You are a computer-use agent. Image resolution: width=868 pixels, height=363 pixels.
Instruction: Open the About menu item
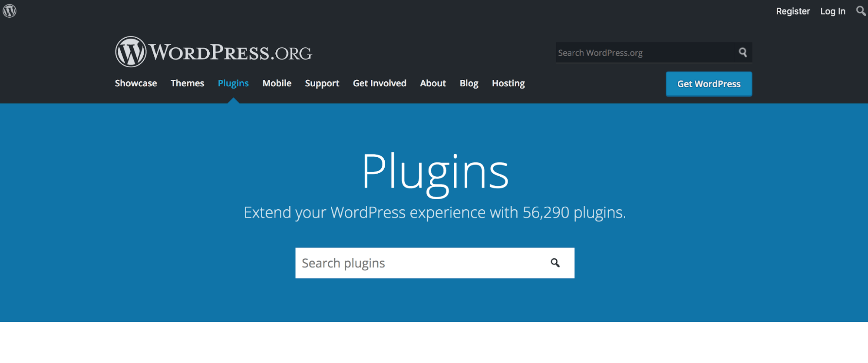pyautogui.click(x=433, y=83)
